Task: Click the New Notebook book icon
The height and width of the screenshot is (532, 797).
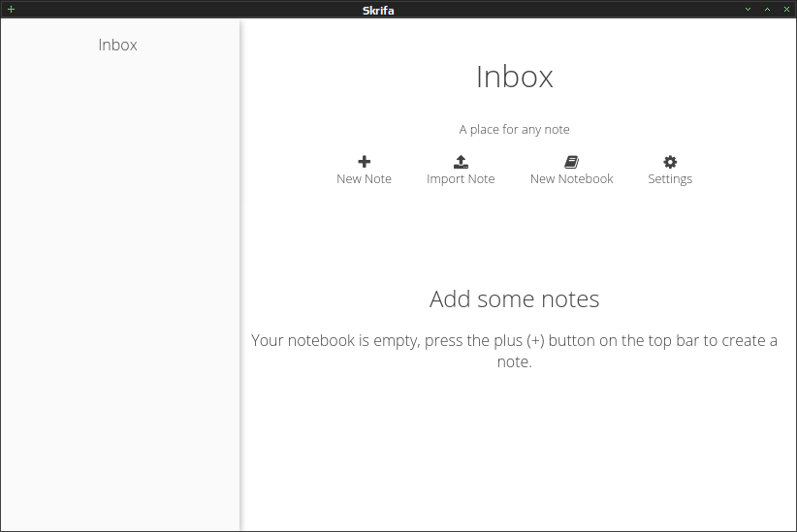Action: tap(571, 162)
